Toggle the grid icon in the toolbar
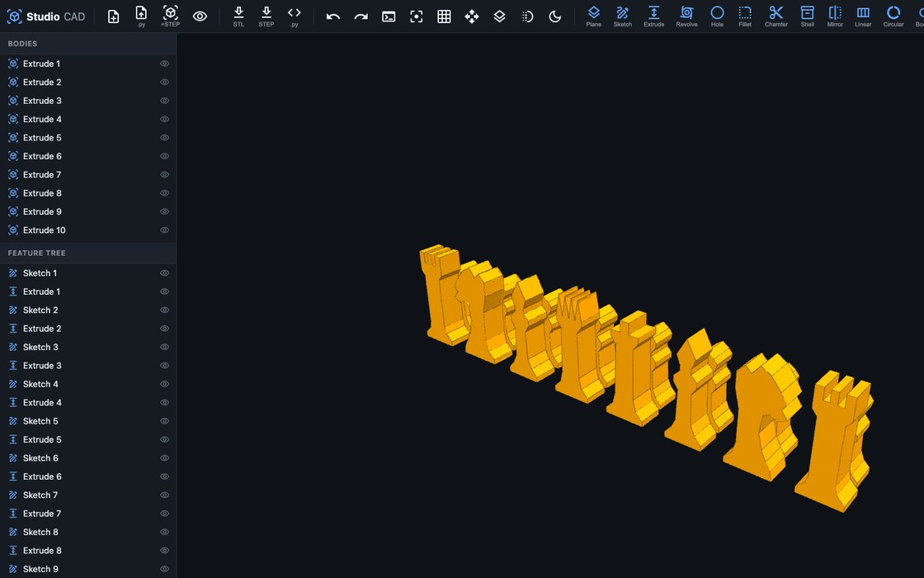The image size is (924, 578). click(445, 17)
